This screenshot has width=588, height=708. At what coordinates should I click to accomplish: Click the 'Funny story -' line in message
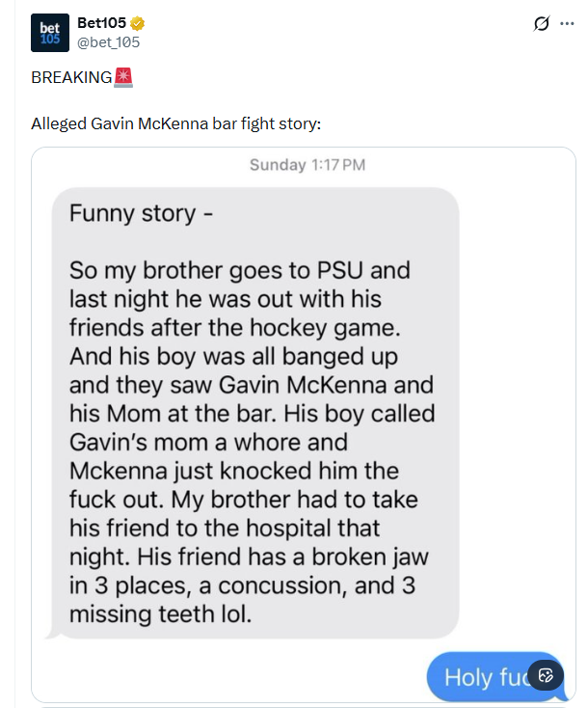point(132,213)
